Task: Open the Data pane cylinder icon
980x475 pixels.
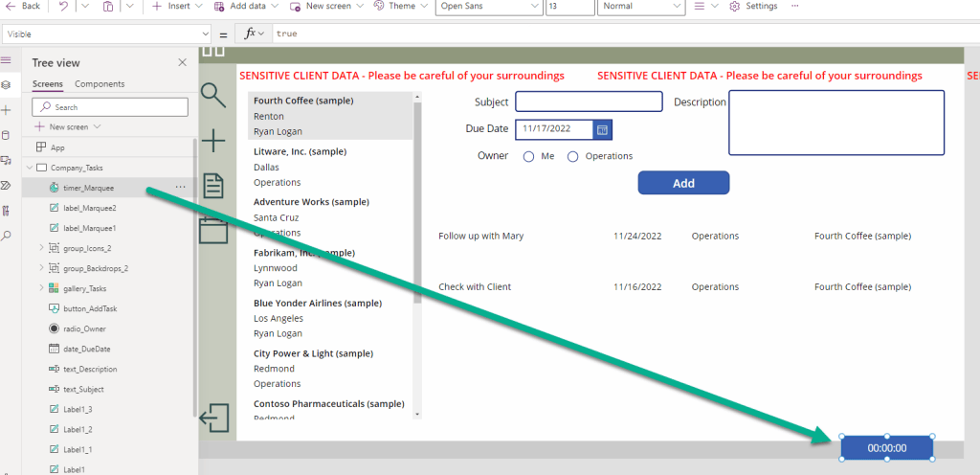Action: pos(7,135)
